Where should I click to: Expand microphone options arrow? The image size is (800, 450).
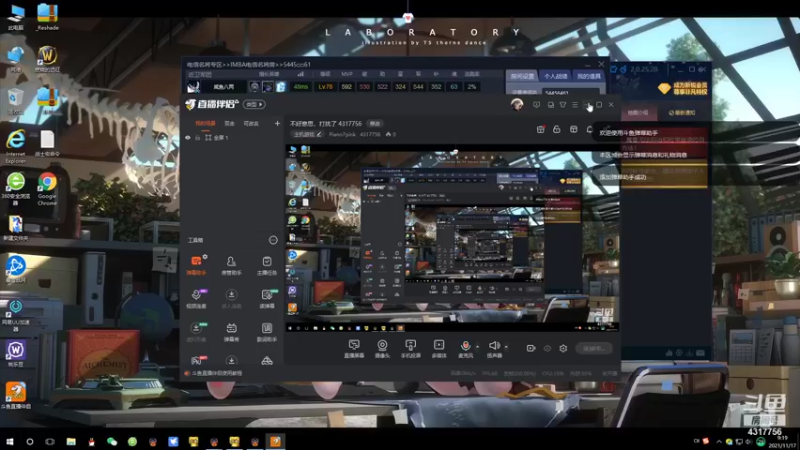477,347
